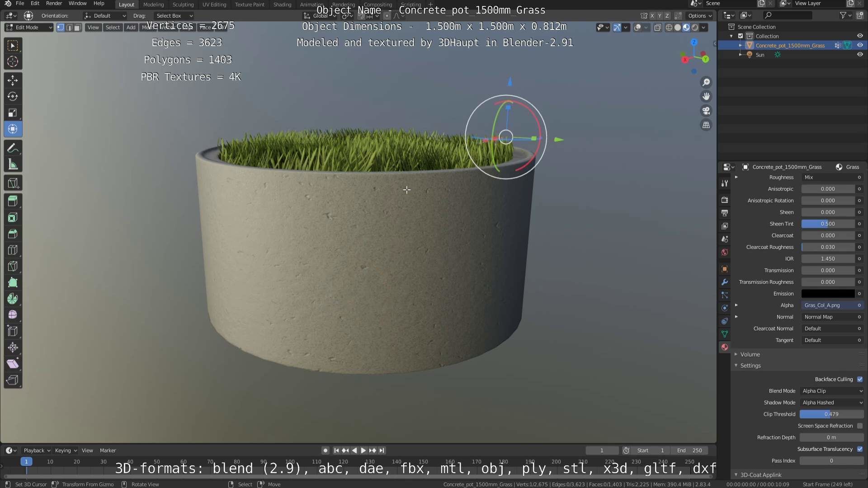Open the viewport View menu button
The width and height of the screenshot is (868, 488).
[93, 28]
